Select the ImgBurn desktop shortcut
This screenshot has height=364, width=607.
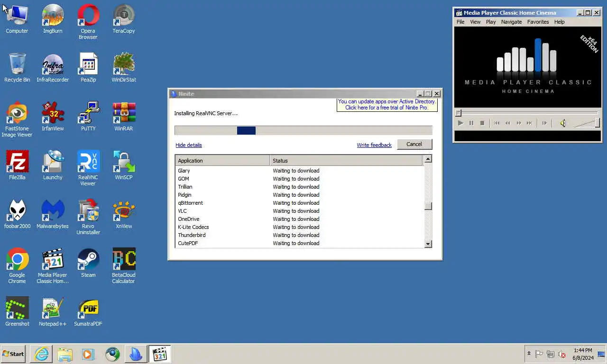[x=53, y=19]
